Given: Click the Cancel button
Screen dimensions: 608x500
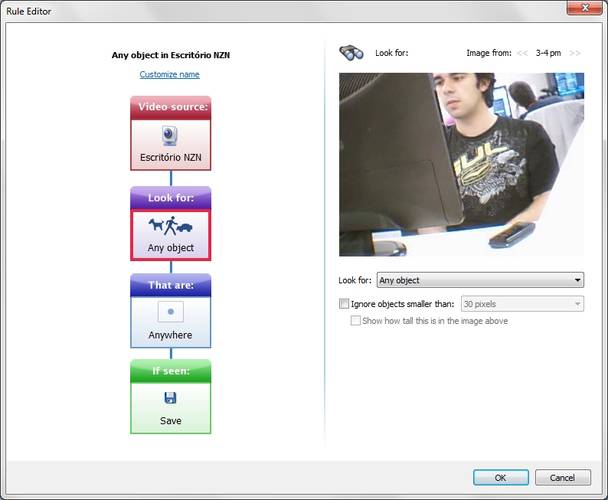Looking at the screenshot, I should [x=563, y=478].
